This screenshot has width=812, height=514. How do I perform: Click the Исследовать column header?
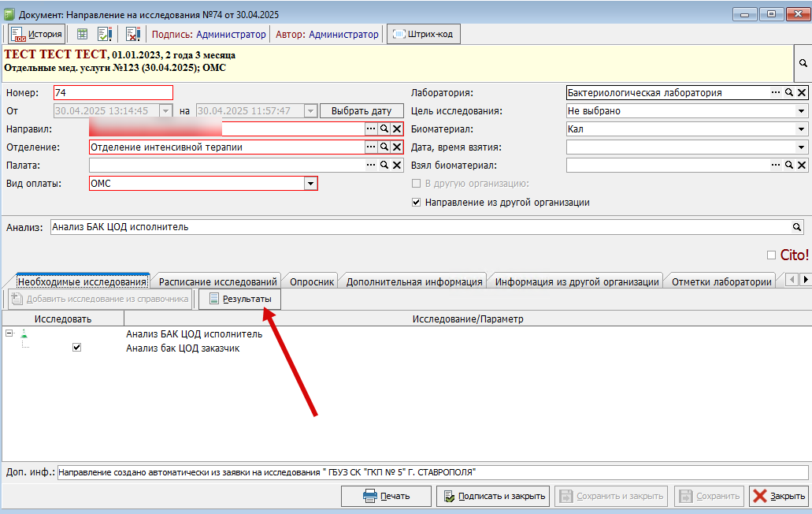click(x=63, y=318)
